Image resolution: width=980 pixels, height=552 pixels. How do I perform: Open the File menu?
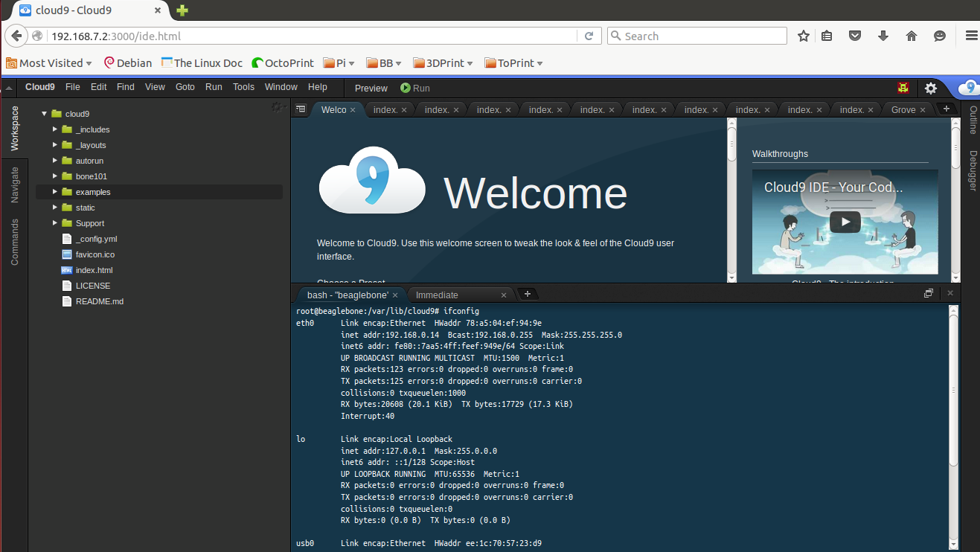[x=72, y=87]
